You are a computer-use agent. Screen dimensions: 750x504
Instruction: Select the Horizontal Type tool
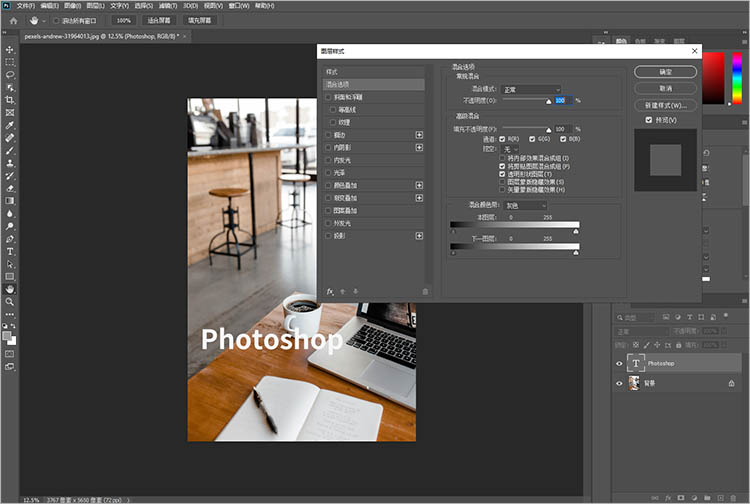click(x=10, y=251)
